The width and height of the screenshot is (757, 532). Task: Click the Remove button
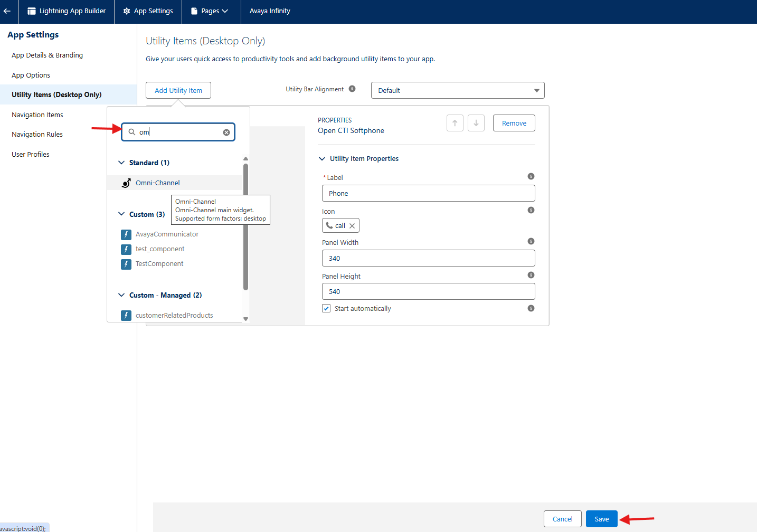(514, 123)
